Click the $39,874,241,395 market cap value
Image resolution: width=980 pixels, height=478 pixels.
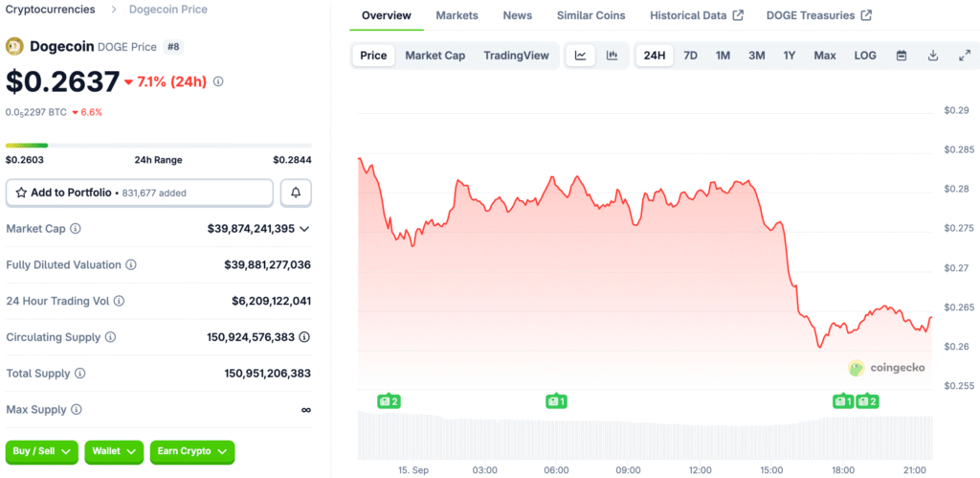pos(251,229)
